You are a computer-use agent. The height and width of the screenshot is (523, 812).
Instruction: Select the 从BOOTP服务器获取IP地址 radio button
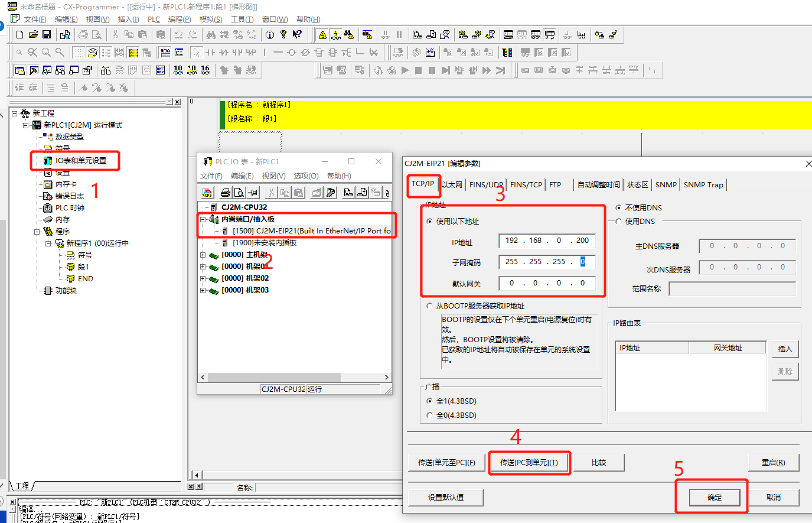[x=429, y=306]
